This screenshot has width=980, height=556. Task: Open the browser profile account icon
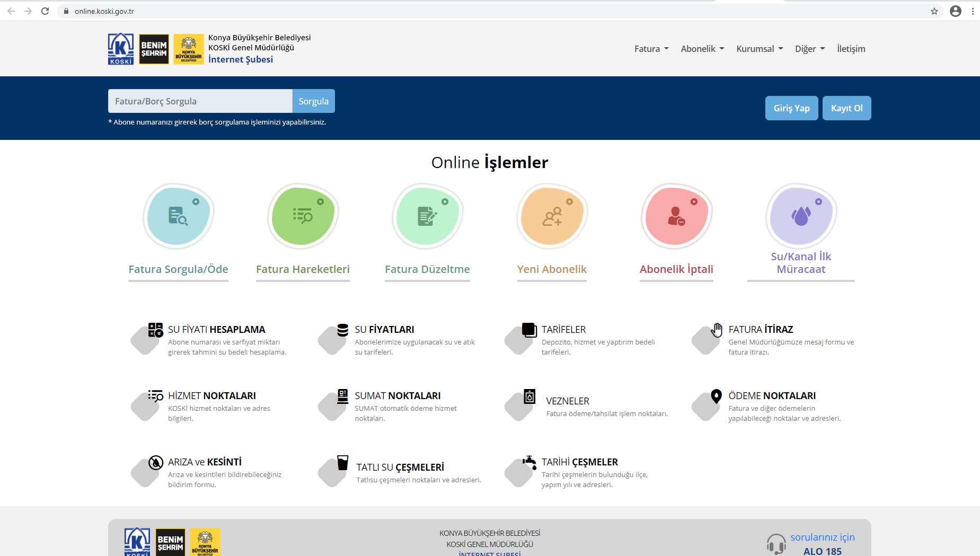(x=955, y=11)
